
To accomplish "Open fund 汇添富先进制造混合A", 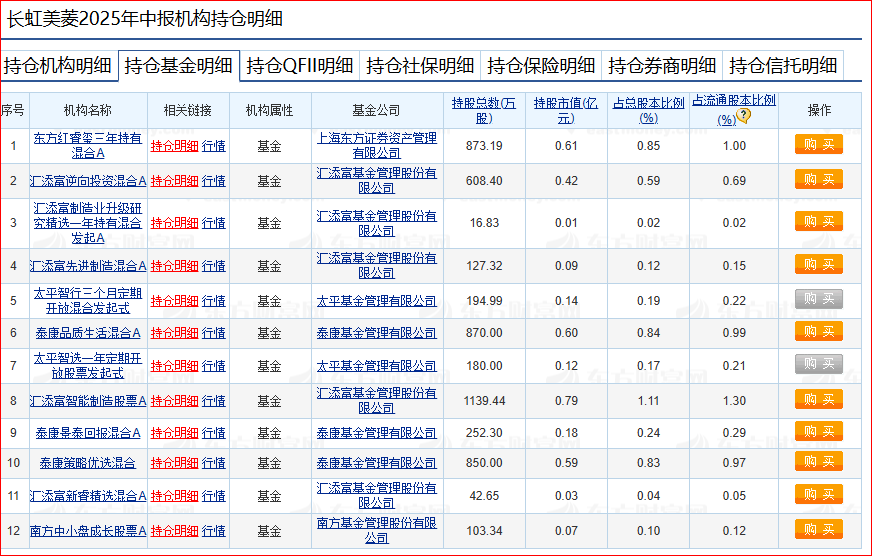I will pyautogui.click(x=88, y=266).
